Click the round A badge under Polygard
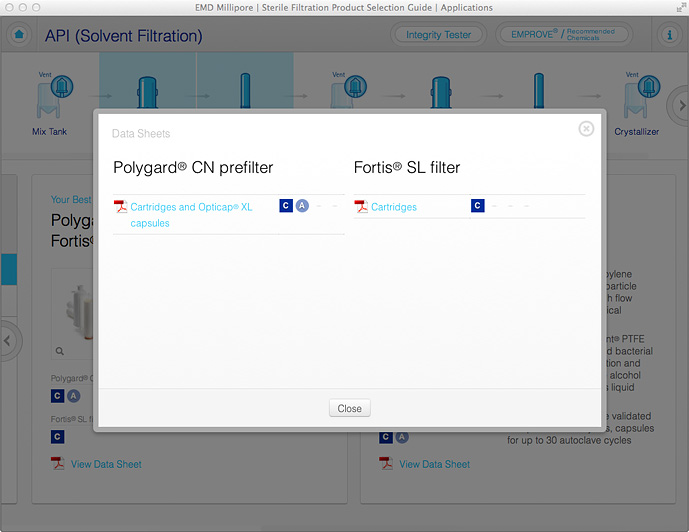Screen dimensions: 689x532 click(302, 206)
